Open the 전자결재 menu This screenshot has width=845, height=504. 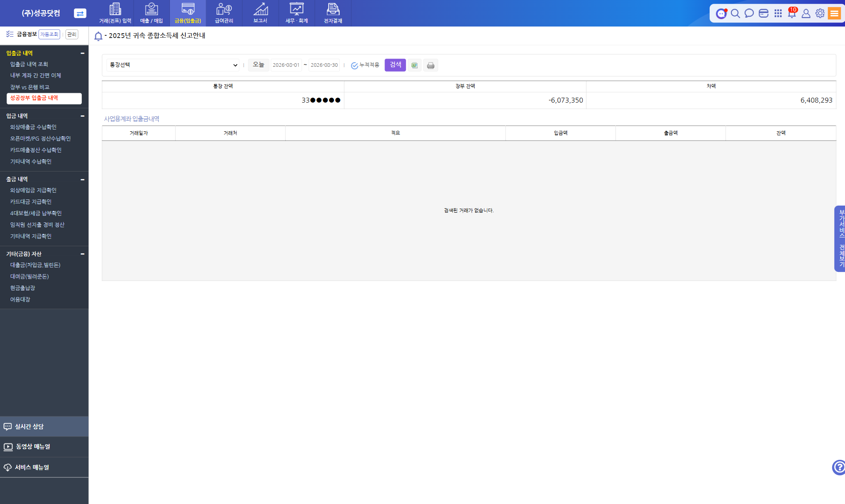pos(333,13)
